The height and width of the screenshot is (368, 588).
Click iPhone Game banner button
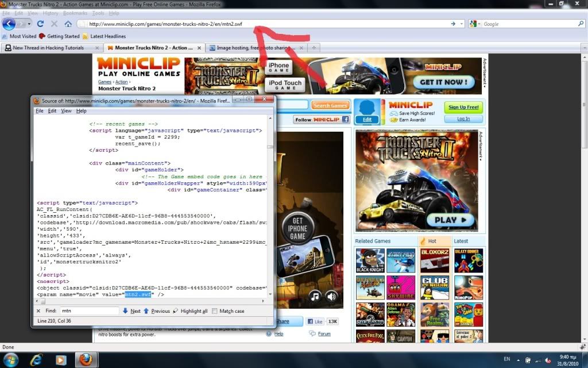coord(278,68)
